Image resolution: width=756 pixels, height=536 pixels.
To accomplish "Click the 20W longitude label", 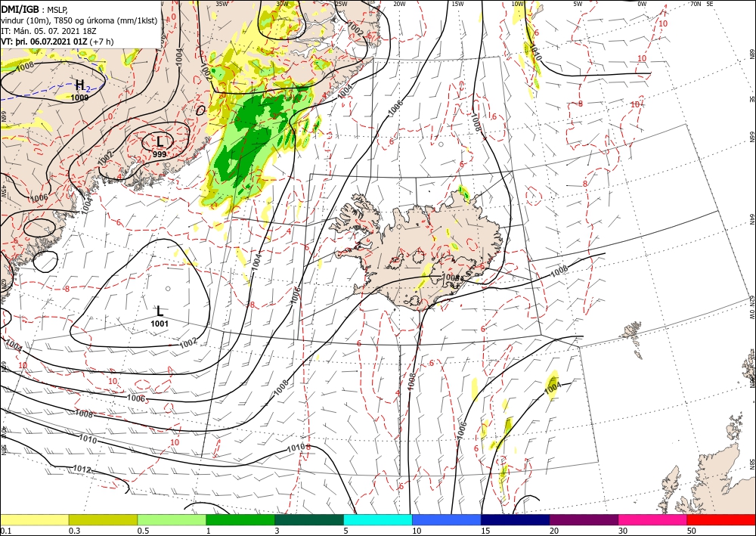I will [x=399, y=4].
